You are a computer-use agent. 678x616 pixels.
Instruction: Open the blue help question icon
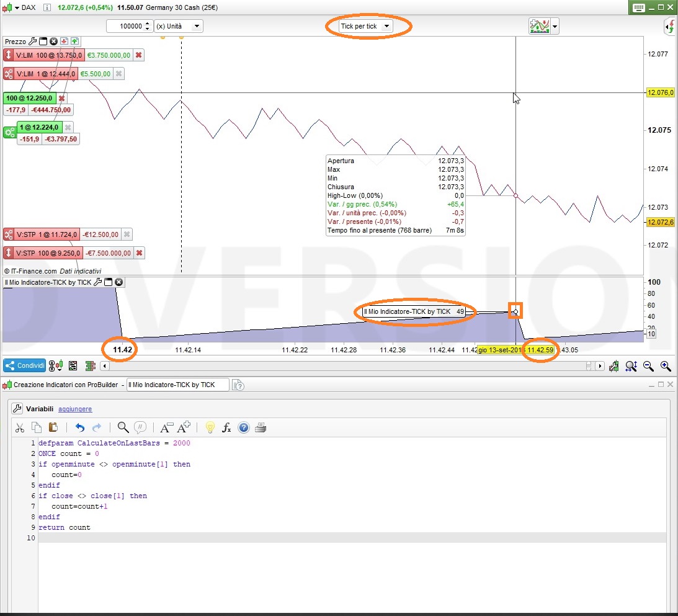pos(244,427)
